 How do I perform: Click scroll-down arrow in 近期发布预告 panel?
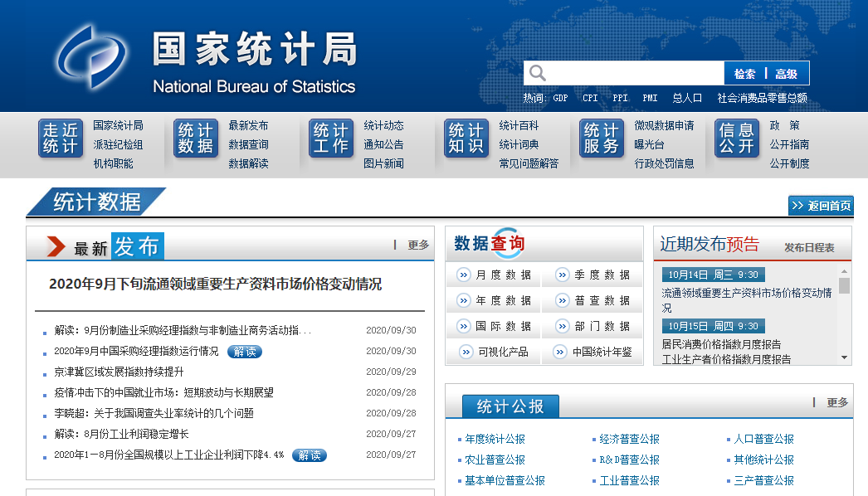(x=844, y=357)
